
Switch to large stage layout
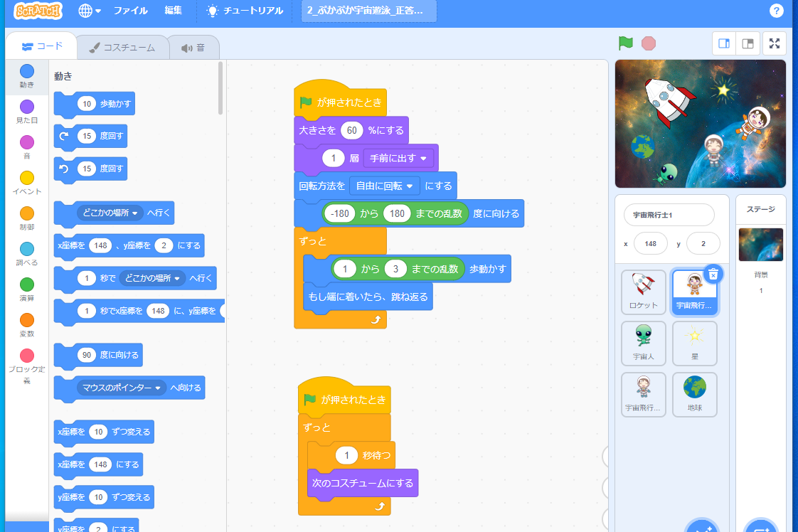[748, 43]
